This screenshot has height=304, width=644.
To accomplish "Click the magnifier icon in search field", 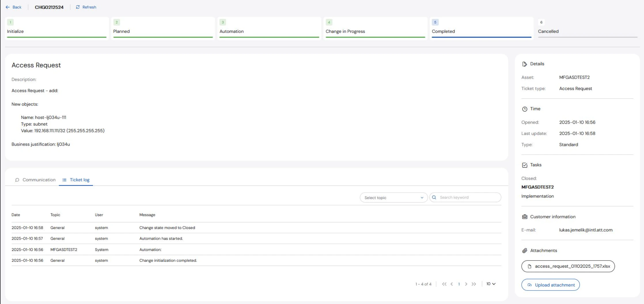I will pyautogui.click(x=434, y=198).
